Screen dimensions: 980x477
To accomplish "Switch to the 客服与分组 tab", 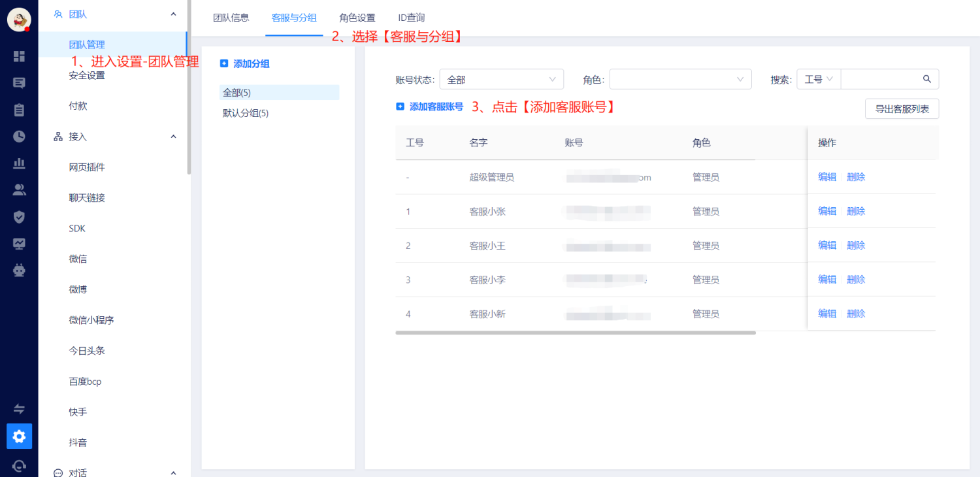I will [x=294, y=18].
